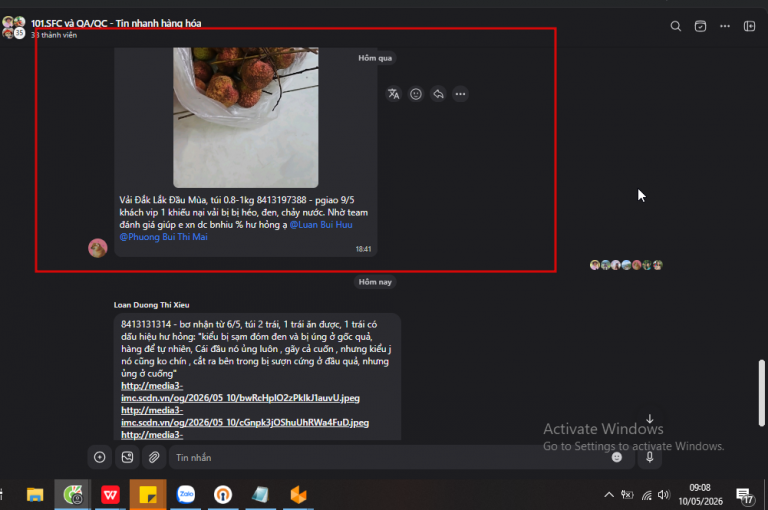Click the Hôm nay date separator
The width and height of the screenshot is (768, 510).
point(375,282)
